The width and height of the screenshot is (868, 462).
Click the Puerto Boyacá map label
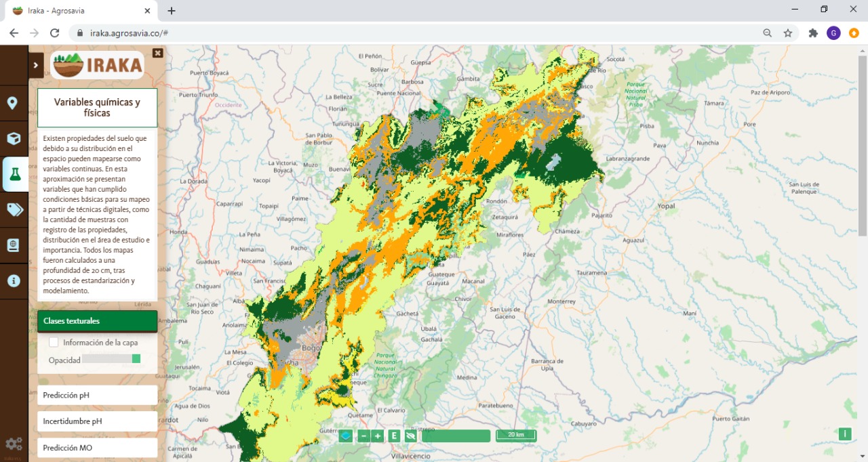coord(210,72)
